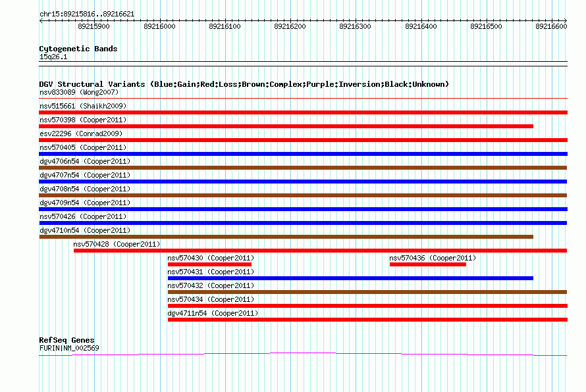Open variant nsv570405 (Cooper2011) label
The width and height of the screenshot is (586, 392).
[x=83, y=147]
